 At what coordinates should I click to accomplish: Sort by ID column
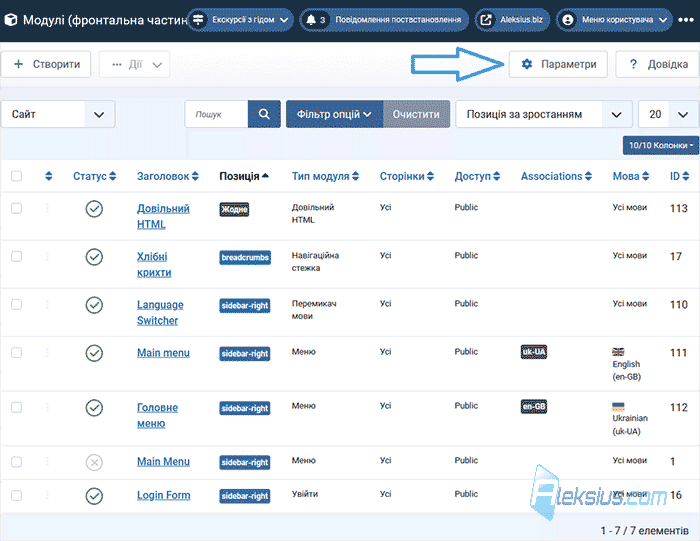pyautogui.click(x=679, y=176)
